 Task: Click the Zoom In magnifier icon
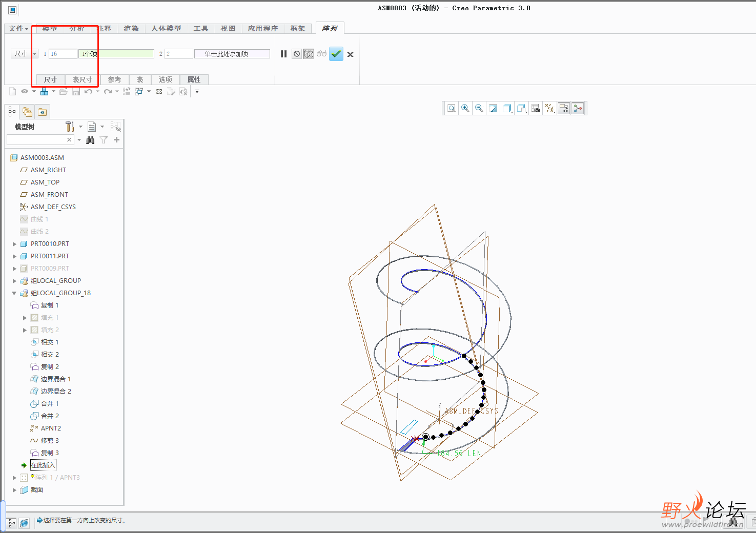coord(465,108)
